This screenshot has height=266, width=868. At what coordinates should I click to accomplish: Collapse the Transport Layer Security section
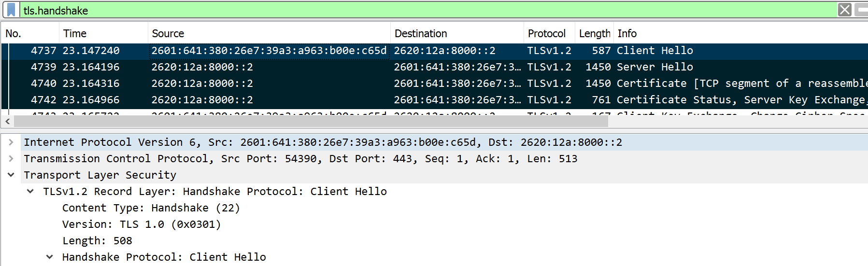[x=11, y=175]
